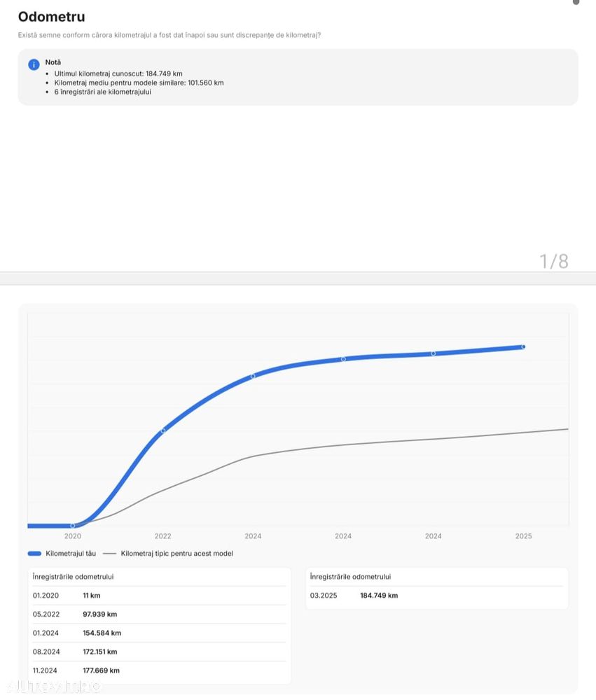596x700 pixels.
Task: Click the Ultimul kilometraj cunoscut note line
Action: [x=118, y=73]
